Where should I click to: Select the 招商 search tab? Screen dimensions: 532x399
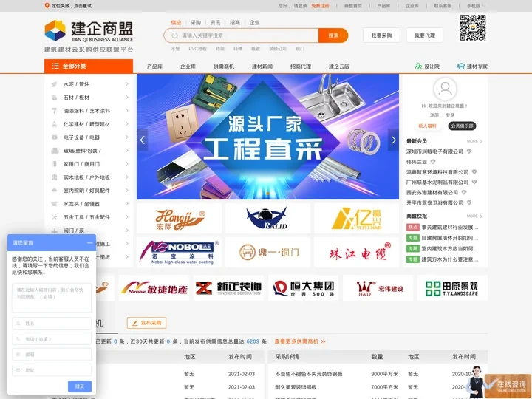click(x=235, y=23)
